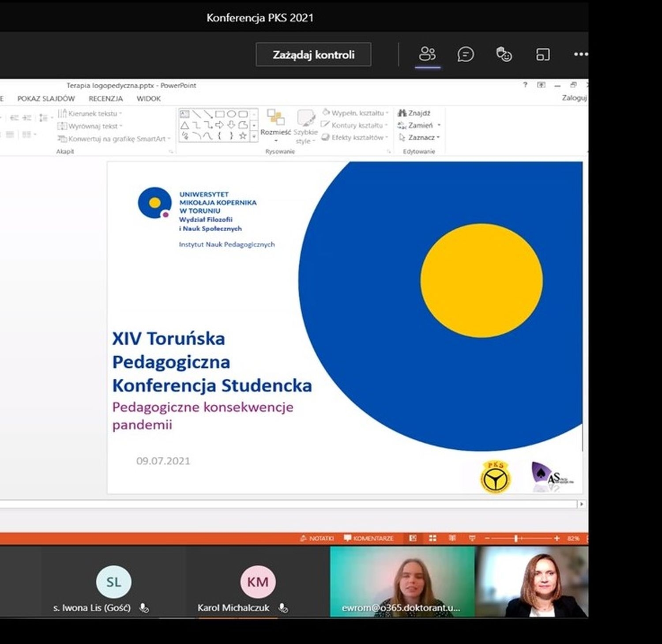Select the star shape in gallery

[243, 136]
